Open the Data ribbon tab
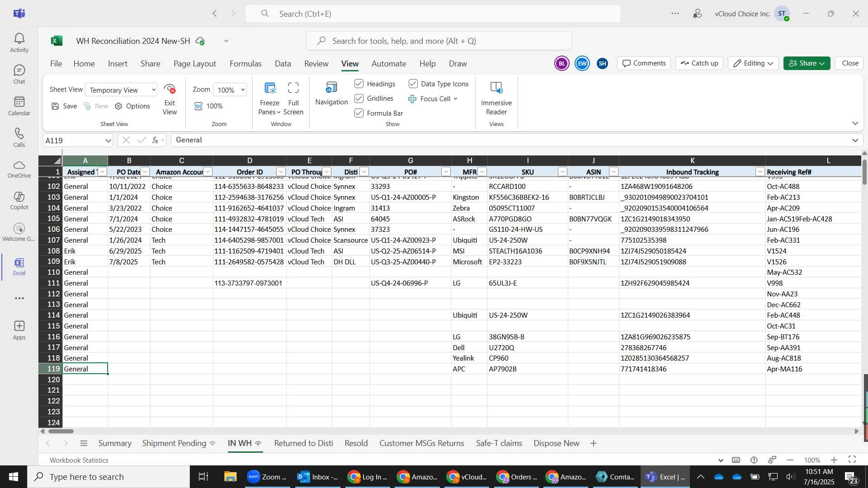 click(283, 64)
